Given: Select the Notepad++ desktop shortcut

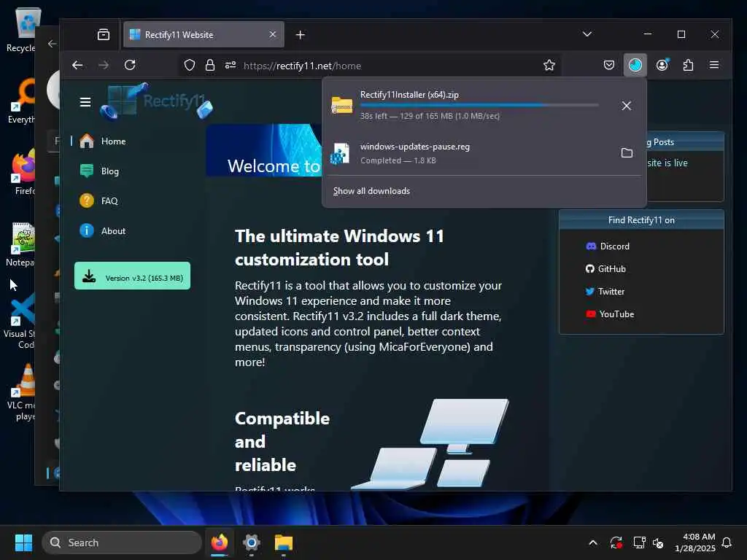Looking at the screenshot, I should (x=21, y=244).
